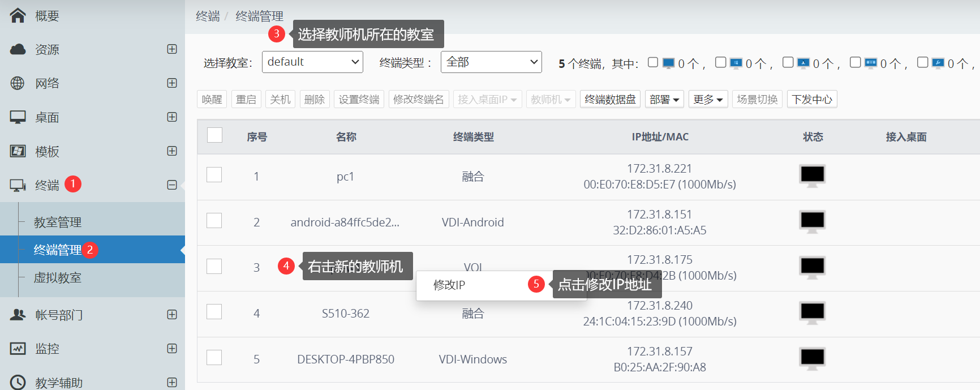
Task: Click the status monitor icon for pc1
Action: [812, 176]
